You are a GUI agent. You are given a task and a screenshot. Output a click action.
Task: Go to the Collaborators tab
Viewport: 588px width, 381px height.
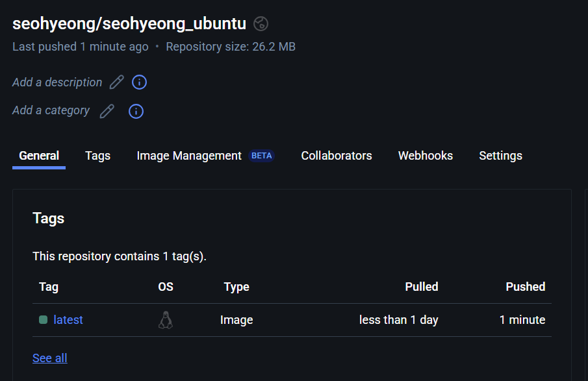pos(337,156)
